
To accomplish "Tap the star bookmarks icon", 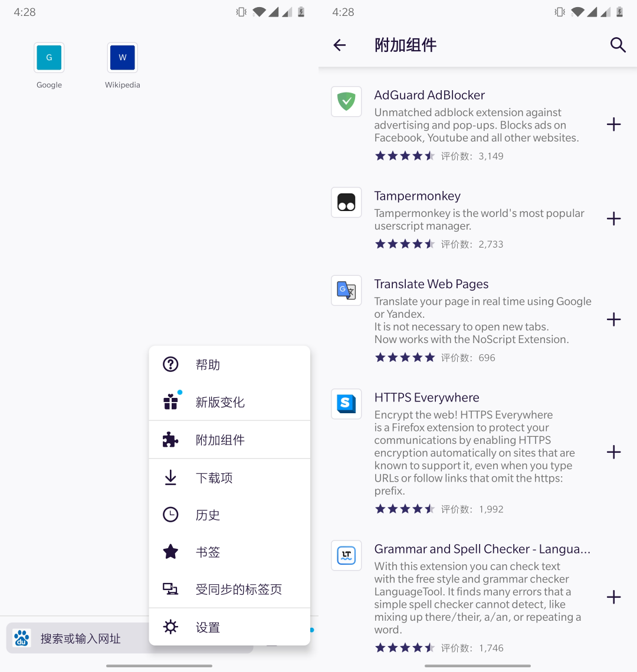I will 170,552.
